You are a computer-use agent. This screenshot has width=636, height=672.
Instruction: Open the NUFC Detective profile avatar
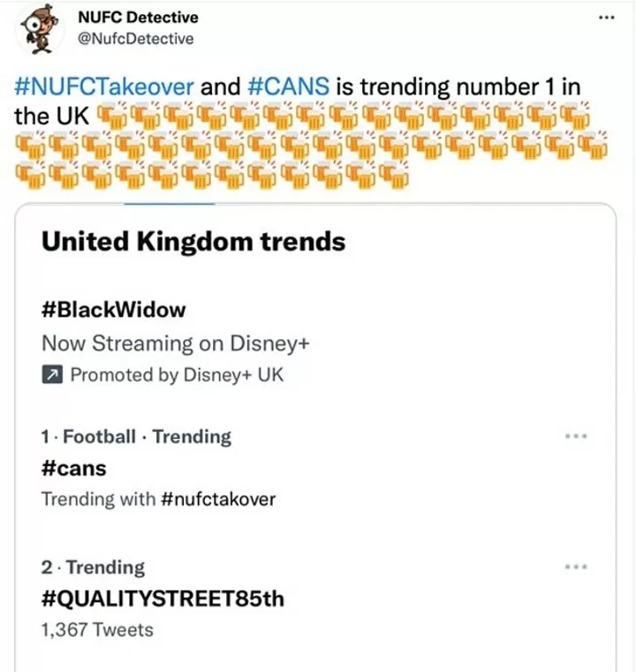(x=39, y=29)
